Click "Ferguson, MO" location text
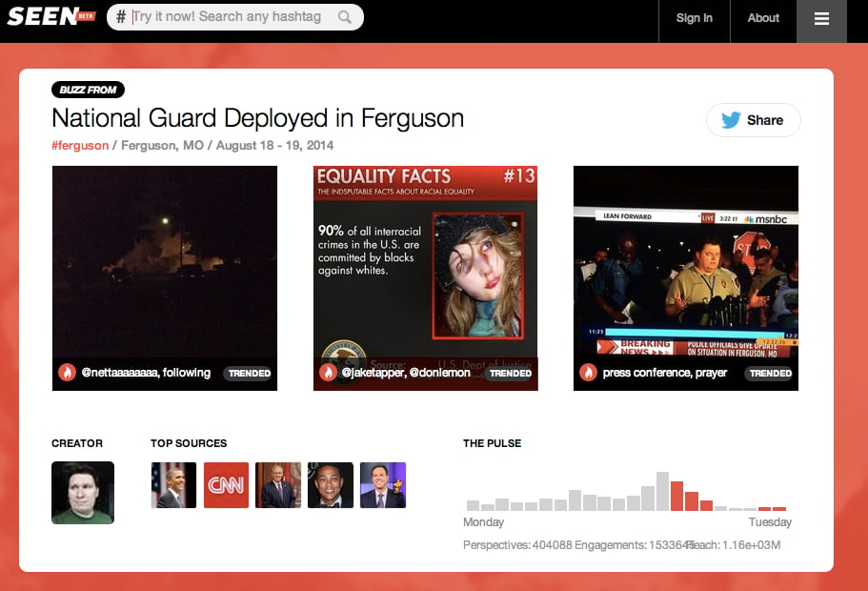This screenshot has height=591, width=868. point(162,145)
